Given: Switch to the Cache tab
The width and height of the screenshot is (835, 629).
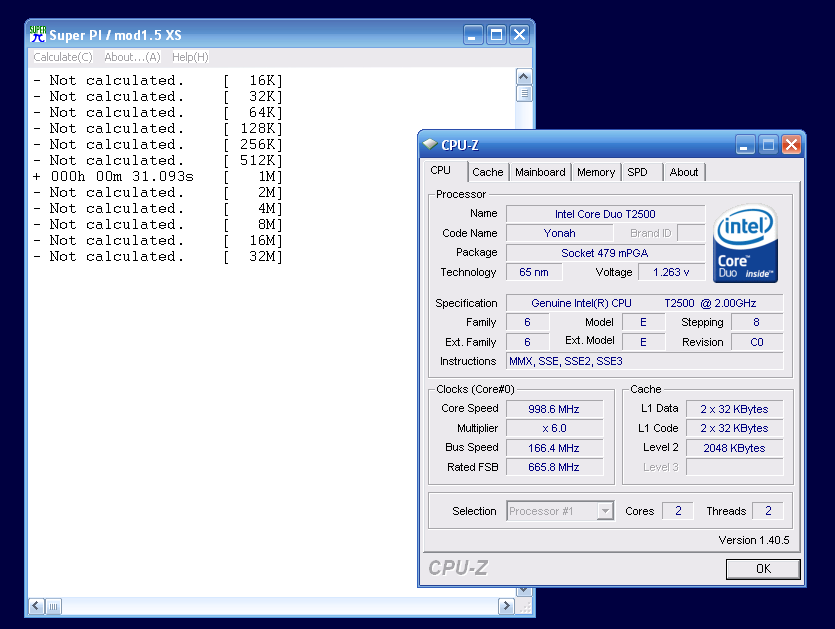Looking at the screenshot, I should pyautogui.click(x=488, y=172).
